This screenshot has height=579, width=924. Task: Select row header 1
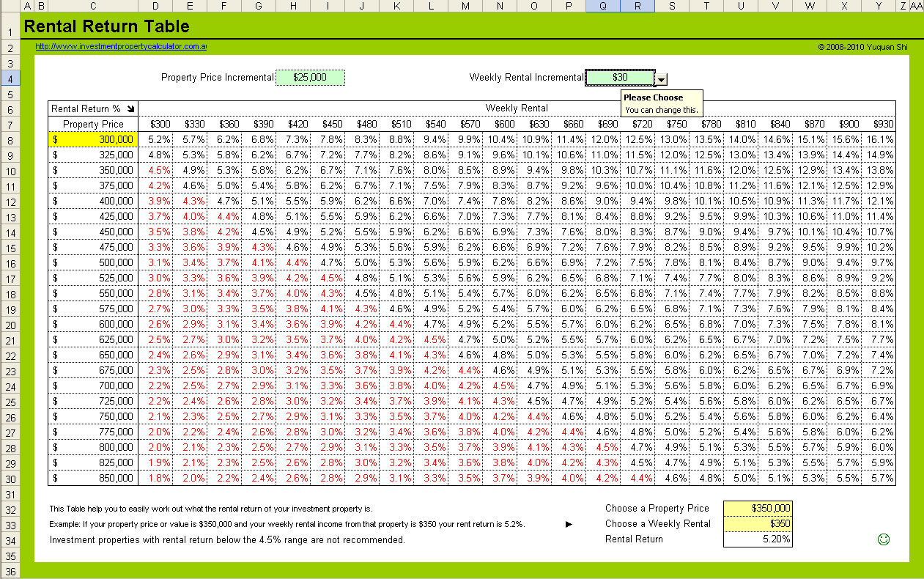point(11,27)
